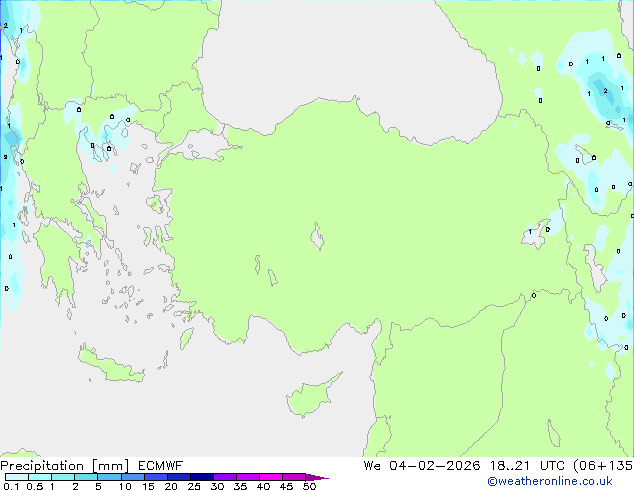The image size is (634, 490).
Task: Click the '18..21 UTC' time text
Action: (x=527, y=466)
